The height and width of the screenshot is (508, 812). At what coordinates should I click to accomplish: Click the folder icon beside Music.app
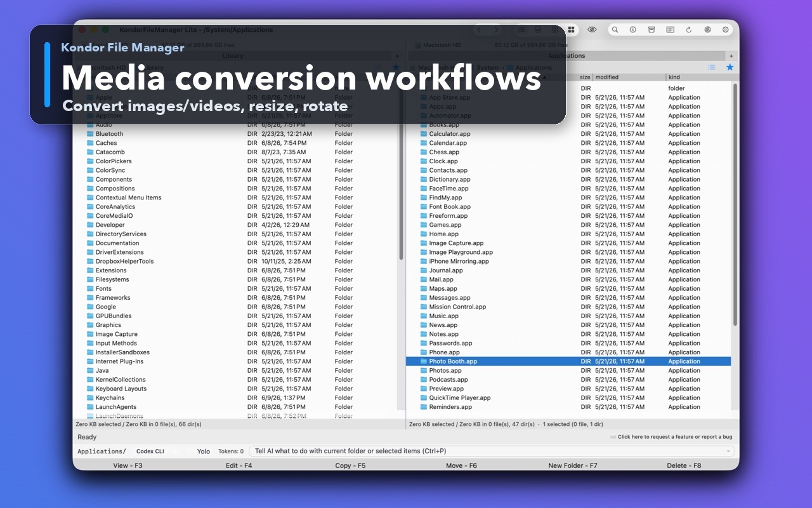point(424,316)
